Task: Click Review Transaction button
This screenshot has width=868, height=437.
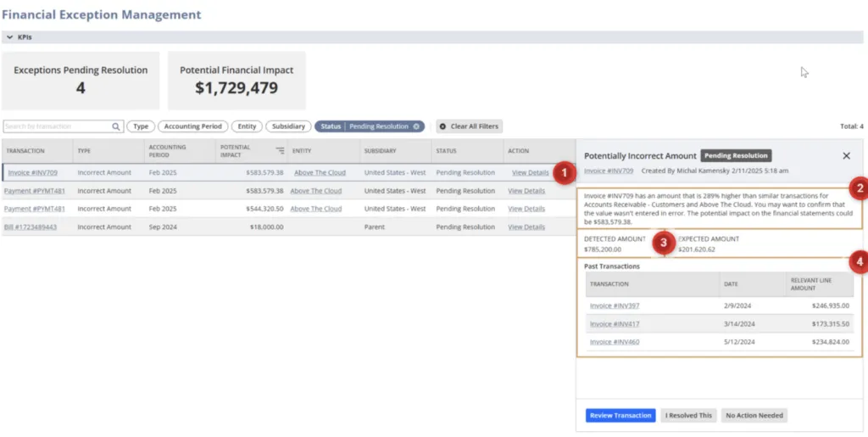Action: [620, 416]
